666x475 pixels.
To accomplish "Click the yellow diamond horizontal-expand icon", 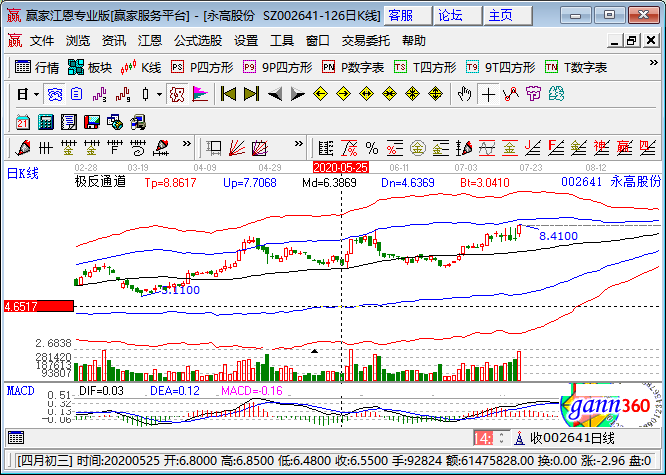I will click(x=366, y=94).
